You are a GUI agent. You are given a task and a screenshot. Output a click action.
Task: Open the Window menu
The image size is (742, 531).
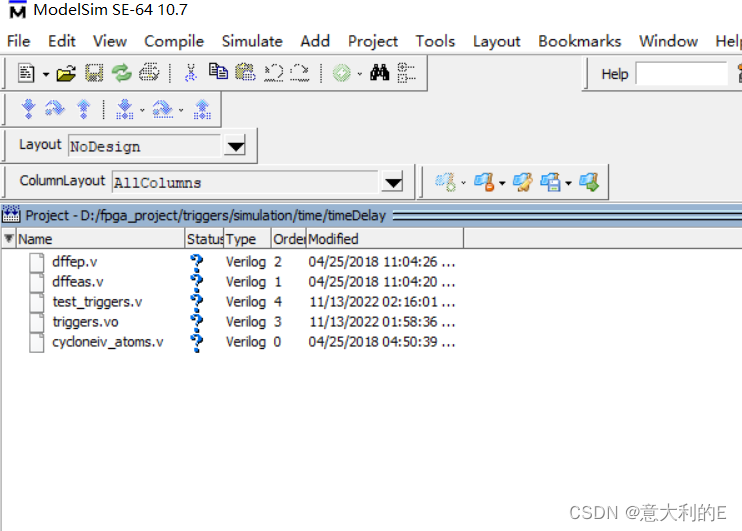[668, 41]
